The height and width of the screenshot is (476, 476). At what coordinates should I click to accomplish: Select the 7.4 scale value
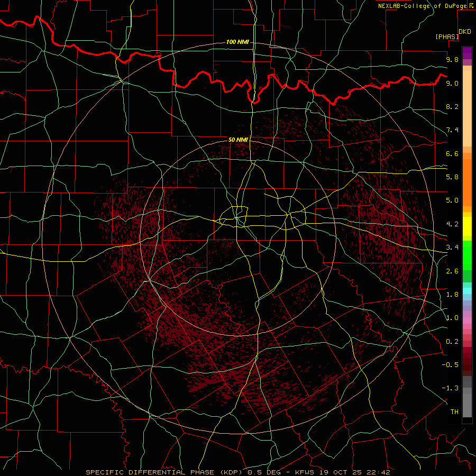pyautogui.click(x=452, y=130)
